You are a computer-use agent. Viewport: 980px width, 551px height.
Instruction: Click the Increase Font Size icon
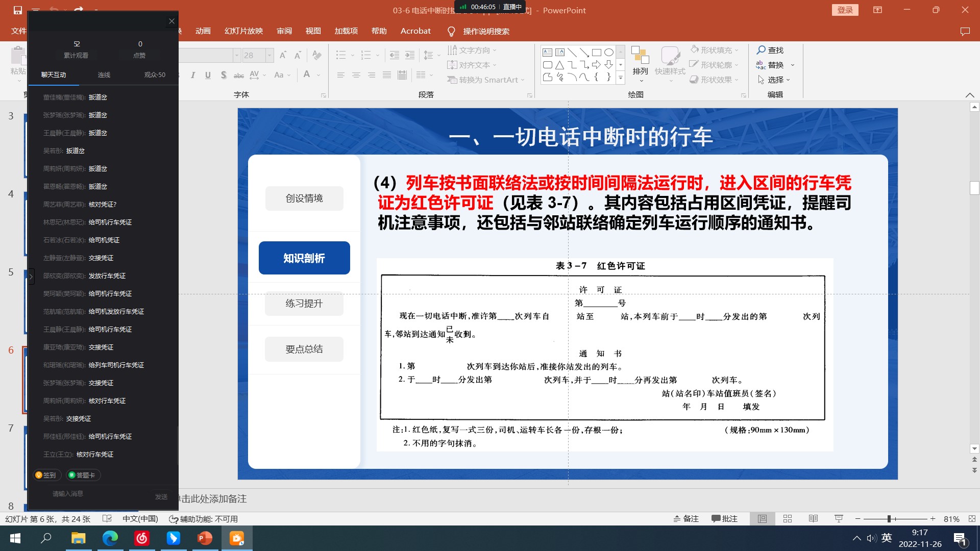coord(283,55)
